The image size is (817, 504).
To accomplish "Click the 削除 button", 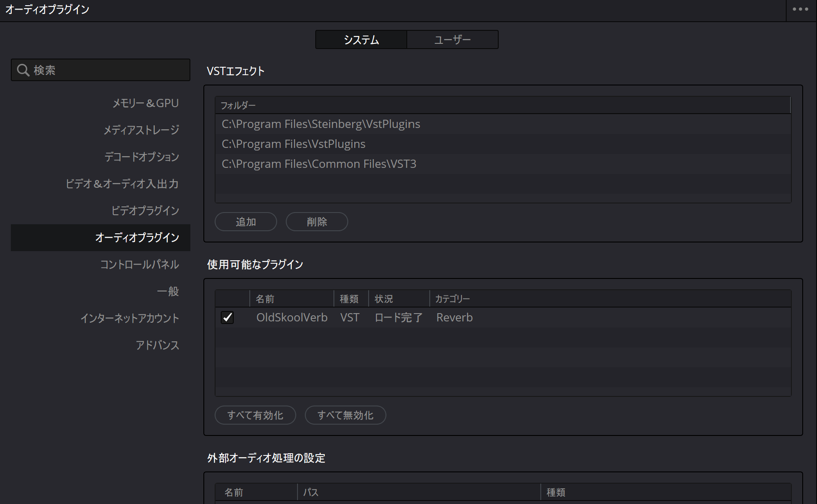I will point(317,222).
